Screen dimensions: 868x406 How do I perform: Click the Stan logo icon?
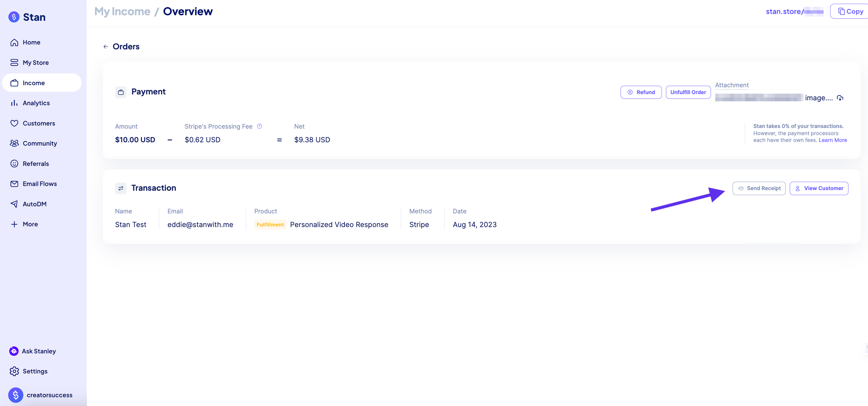[x=14, y=17]
